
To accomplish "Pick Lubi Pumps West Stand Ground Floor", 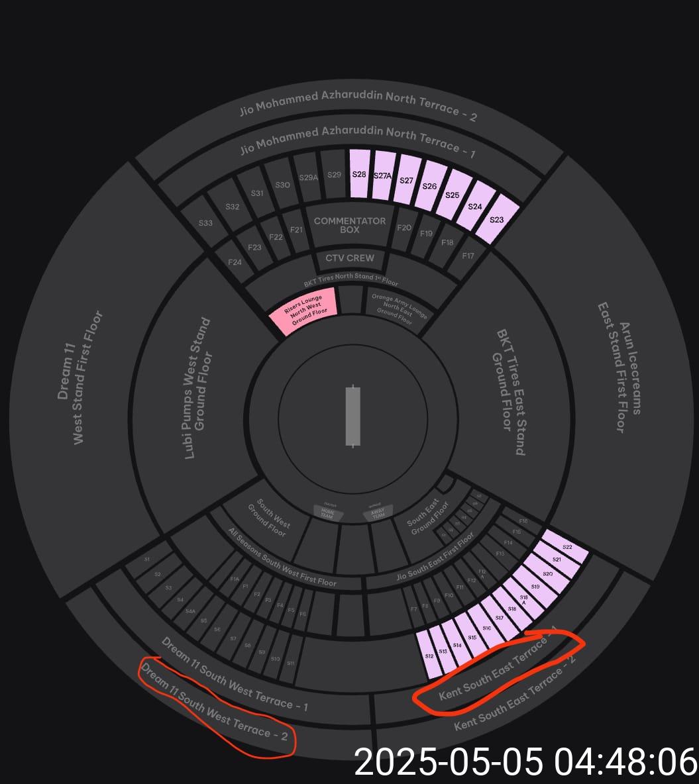I will (x=197, y=388).
